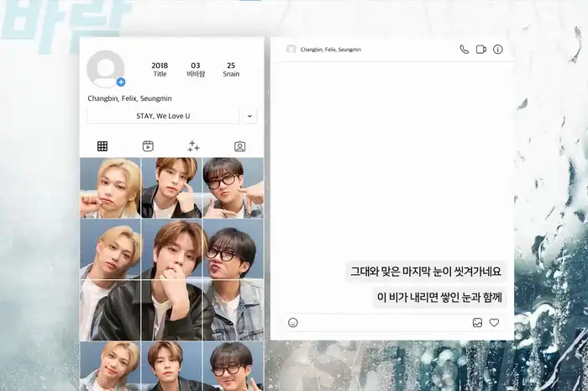Attach a photo with the image icon
The width and height of the screenshot is (588, 391).
pyautogui.click(x=477, y=323)
